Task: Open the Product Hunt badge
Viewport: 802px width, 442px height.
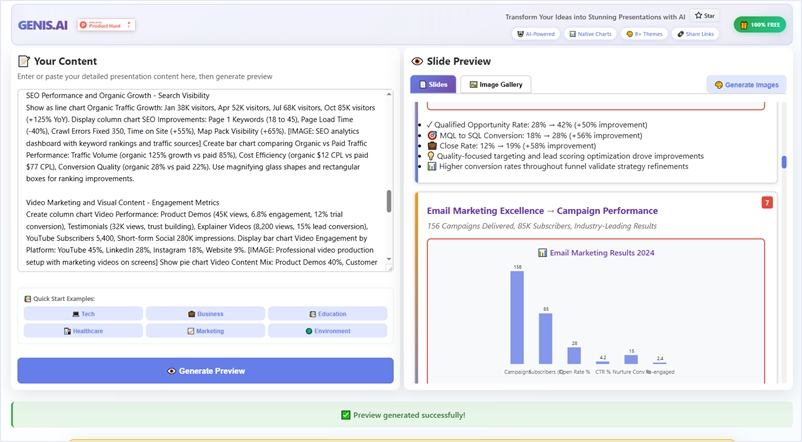Action: tap(106, 24)
